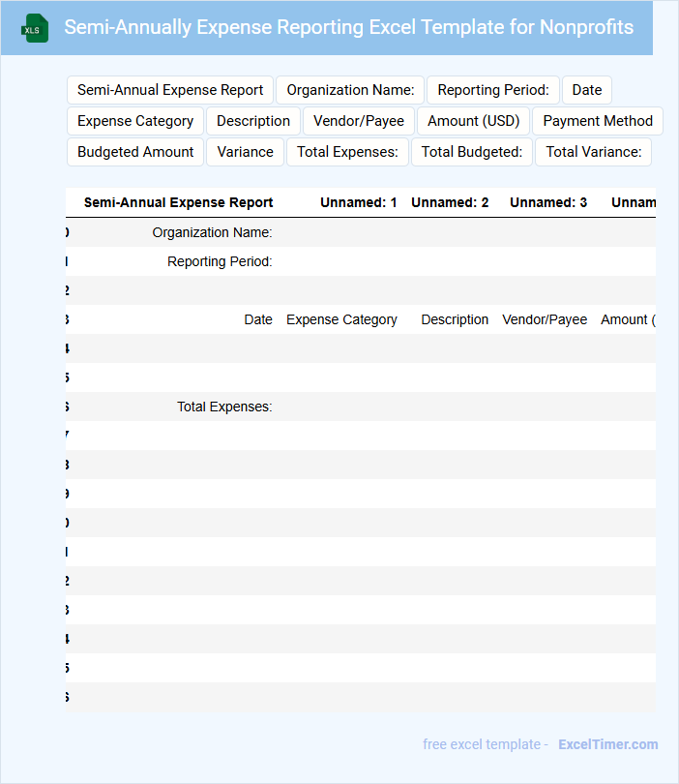This screenshot has height=784, width=679.
Task: Click the Budgeted Amount tag
Action: click(135, 152)
